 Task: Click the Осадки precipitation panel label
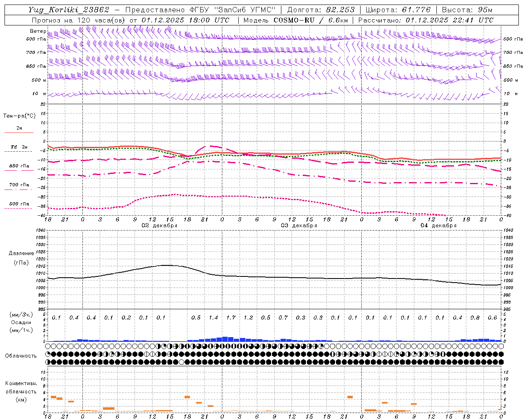click(21, 322)
